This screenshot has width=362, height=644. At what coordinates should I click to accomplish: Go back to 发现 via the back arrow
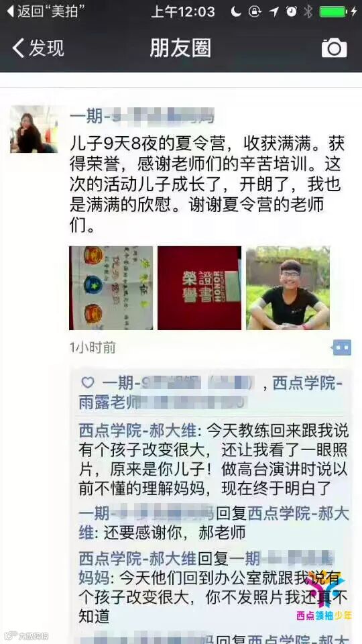click(x=38, y=48)
